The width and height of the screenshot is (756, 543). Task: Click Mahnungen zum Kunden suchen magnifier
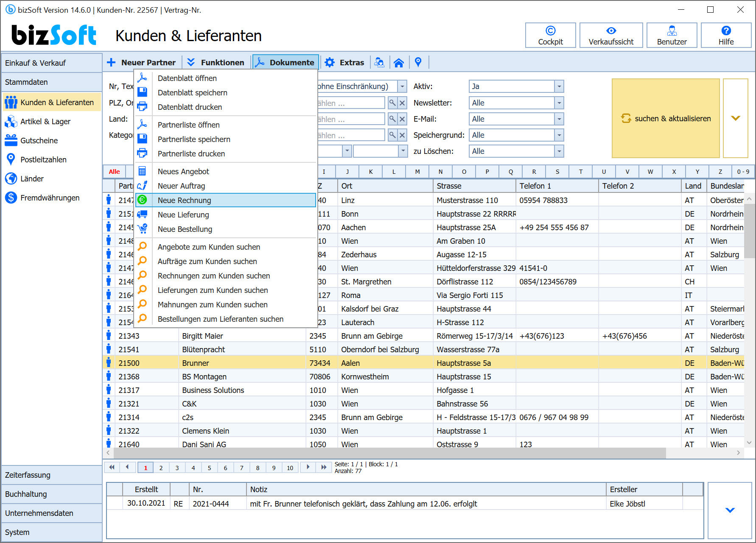coord(143,304)
